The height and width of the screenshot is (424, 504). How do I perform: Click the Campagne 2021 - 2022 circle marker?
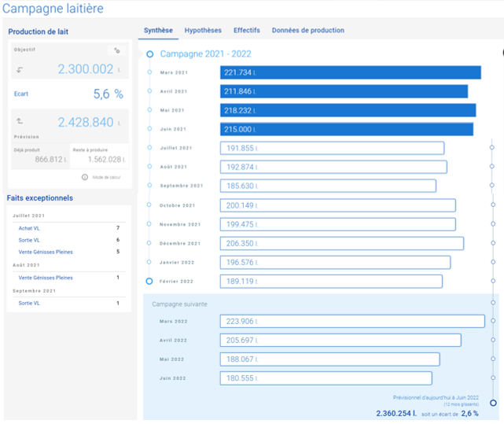pyautogui.click(x=150, y=54)
